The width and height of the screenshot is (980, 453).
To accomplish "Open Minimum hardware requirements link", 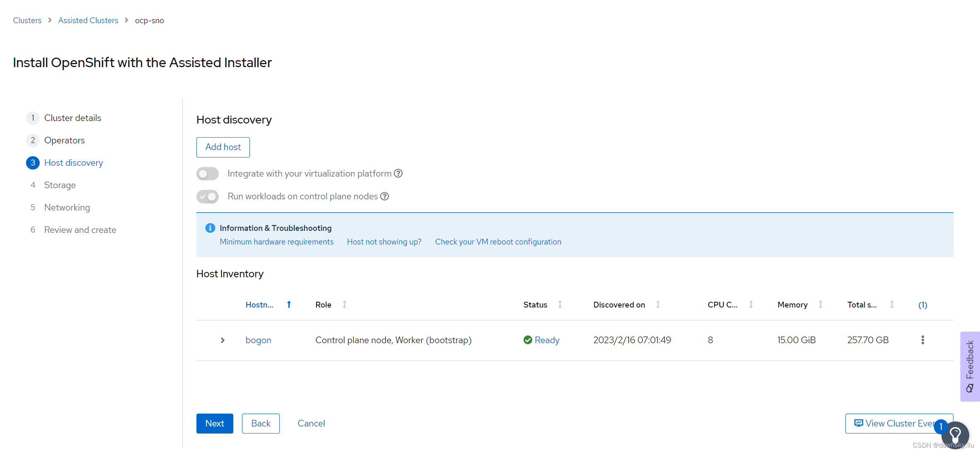I will pos(276,242).
